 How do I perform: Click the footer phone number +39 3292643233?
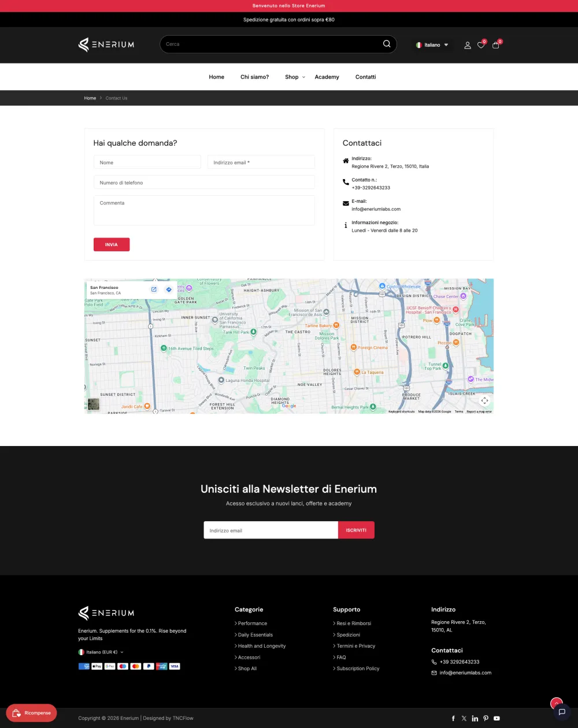pos(460,662)
